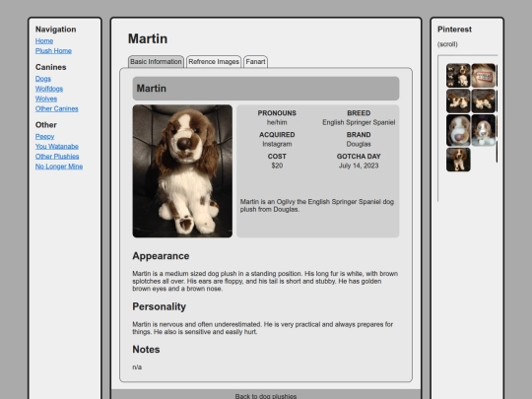Viewport: 532px width, 399px height.
Task: Open the Dogs category link
Action: pyautogui.click(x=43, y=79)
